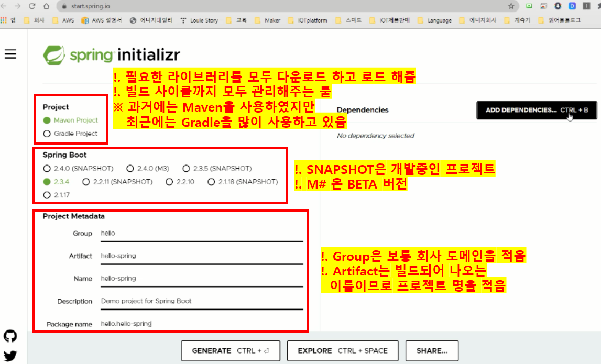
Task: Select Spring Boot 2.3.5 (SNAPSHOT)
Action: (186, 169)
